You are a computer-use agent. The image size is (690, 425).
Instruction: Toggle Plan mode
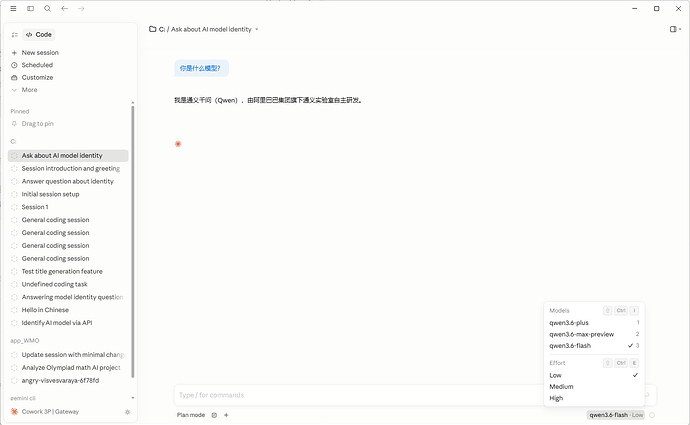191,415
